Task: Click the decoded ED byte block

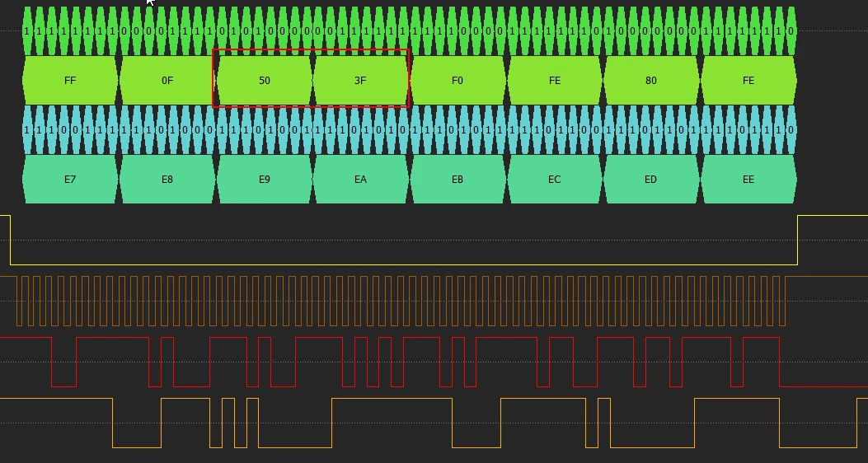Action: [x=651, y=180]
